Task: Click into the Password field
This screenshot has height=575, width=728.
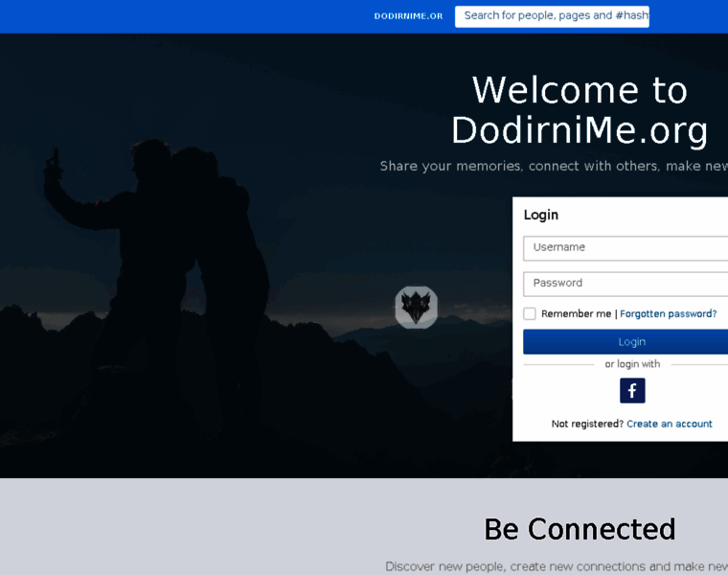Action: (626, 284)
